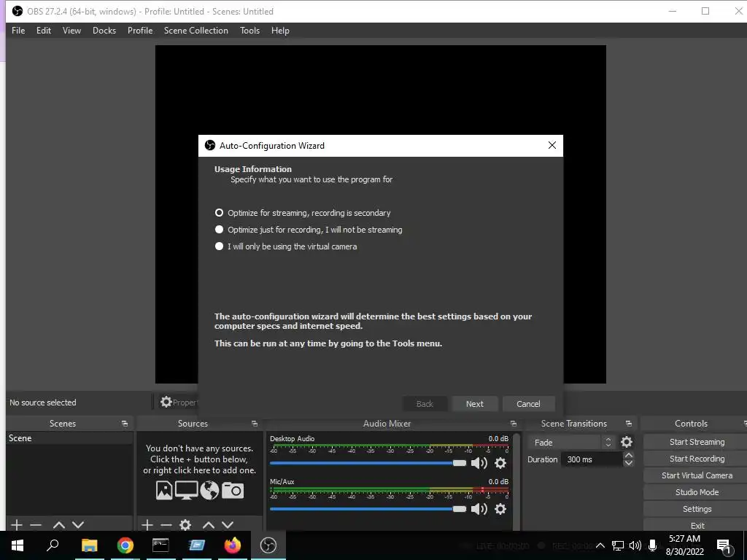Click the browser globe icon in Sources
This screenshot has height=560, width=747.
tap(209, 490)
